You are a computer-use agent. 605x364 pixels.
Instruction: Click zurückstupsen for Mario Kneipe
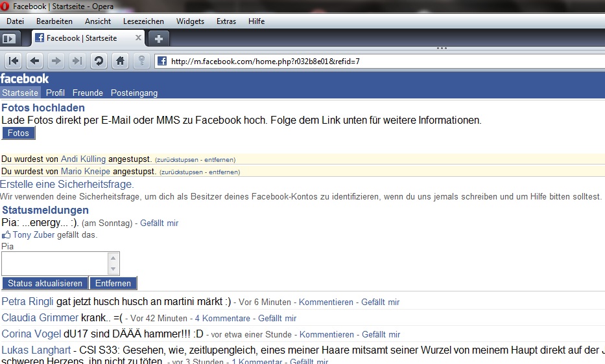[x=182, y=172]
